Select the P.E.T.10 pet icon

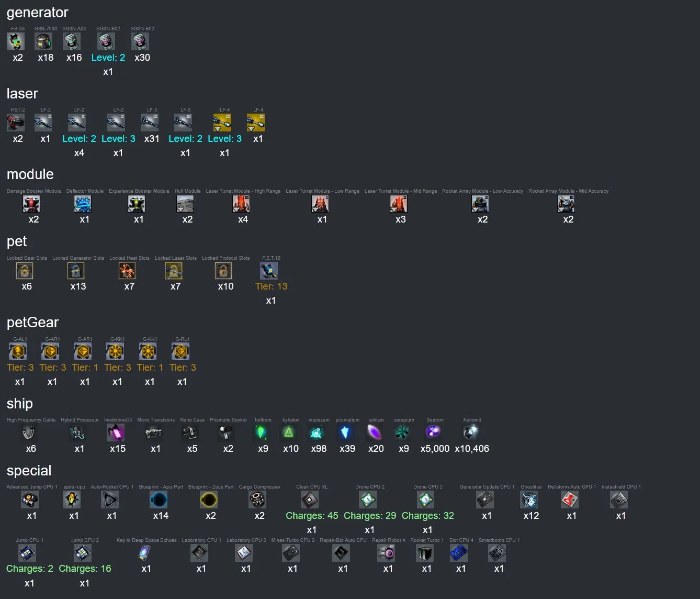pos(269,271)
